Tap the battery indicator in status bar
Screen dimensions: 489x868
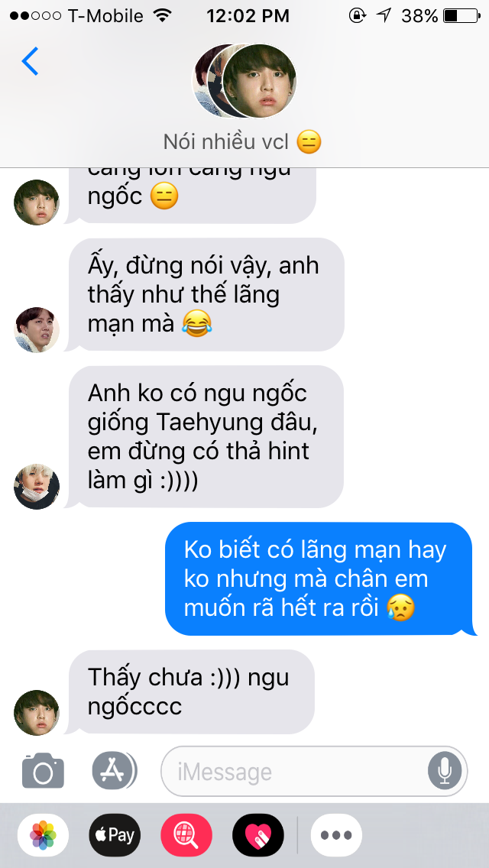coord(461,16)
